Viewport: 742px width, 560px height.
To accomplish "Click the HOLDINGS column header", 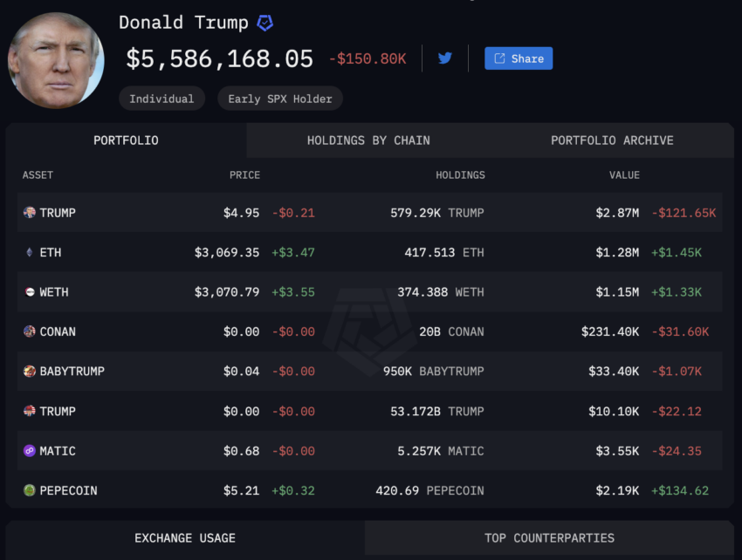I will (x=460, y=175).
